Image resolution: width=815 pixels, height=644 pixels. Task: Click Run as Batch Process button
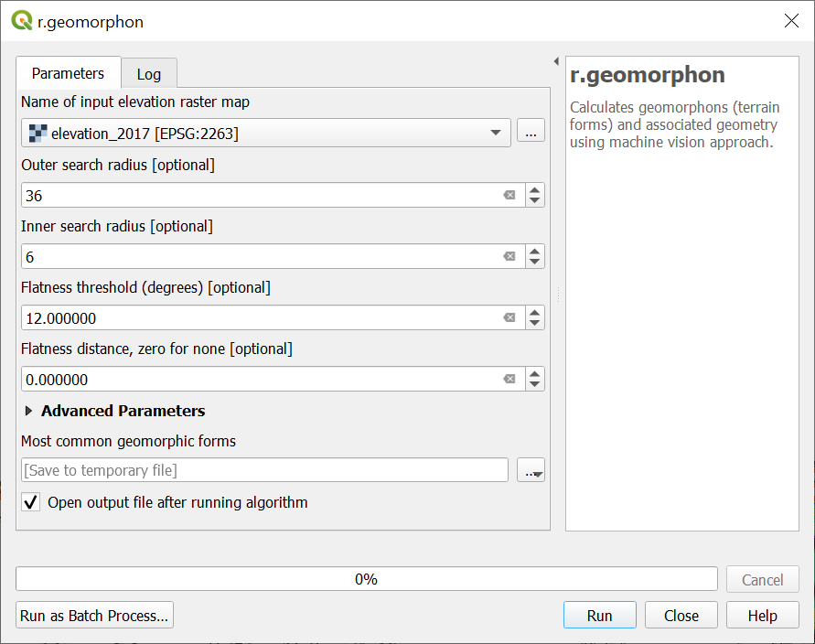[94, 616]
